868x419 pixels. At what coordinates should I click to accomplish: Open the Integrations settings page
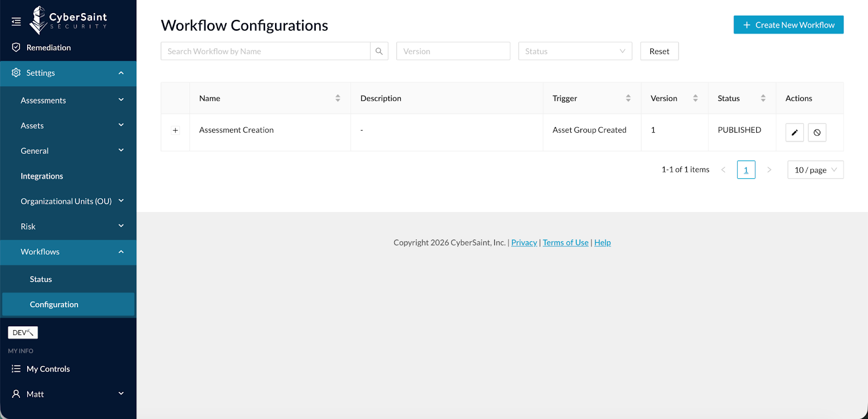pos(42,176)
